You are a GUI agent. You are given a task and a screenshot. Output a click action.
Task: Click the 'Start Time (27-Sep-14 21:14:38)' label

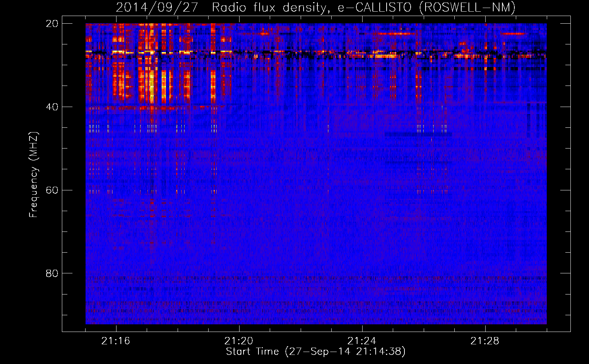(x=316, y=352)
